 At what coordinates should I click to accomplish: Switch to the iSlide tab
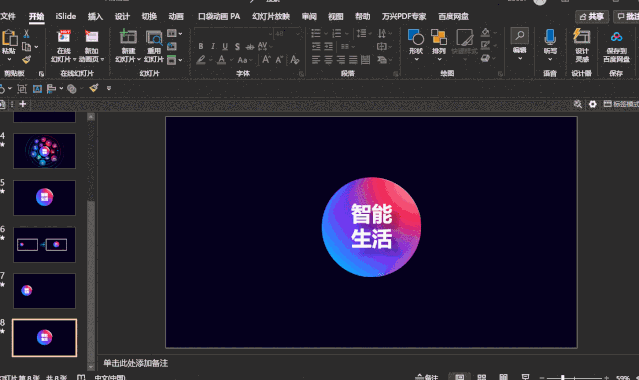66,16
